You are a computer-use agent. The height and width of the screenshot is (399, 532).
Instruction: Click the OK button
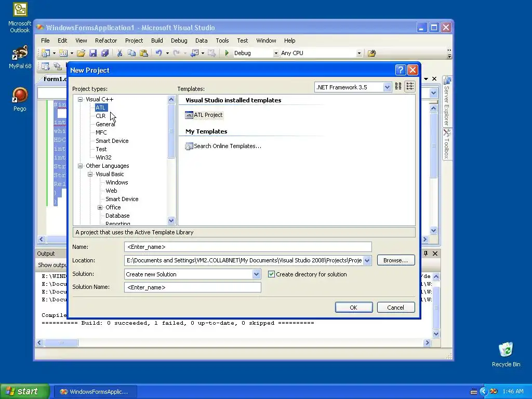(353, 308)
